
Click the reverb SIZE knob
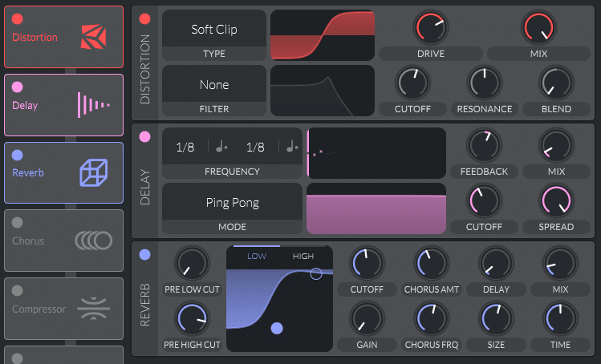coord(496,319)
